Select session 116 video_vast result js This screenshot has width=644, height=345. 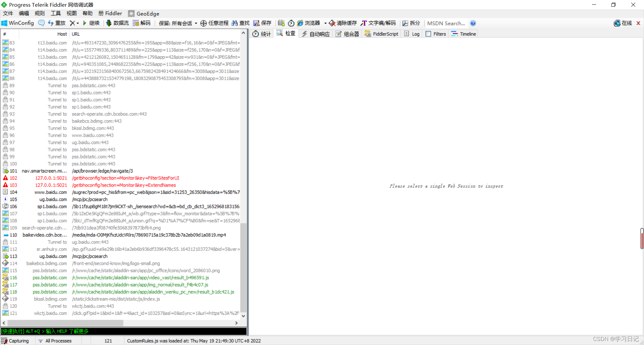121,278
